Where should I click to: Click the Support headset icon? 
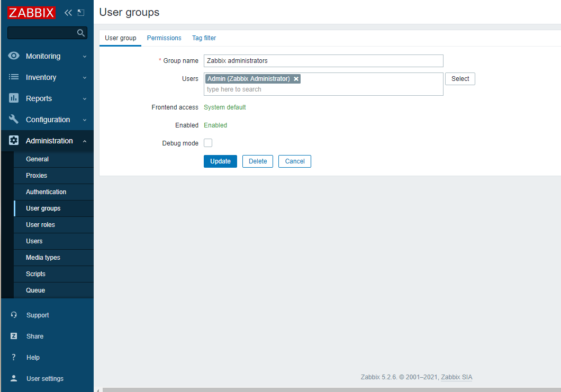14,315
